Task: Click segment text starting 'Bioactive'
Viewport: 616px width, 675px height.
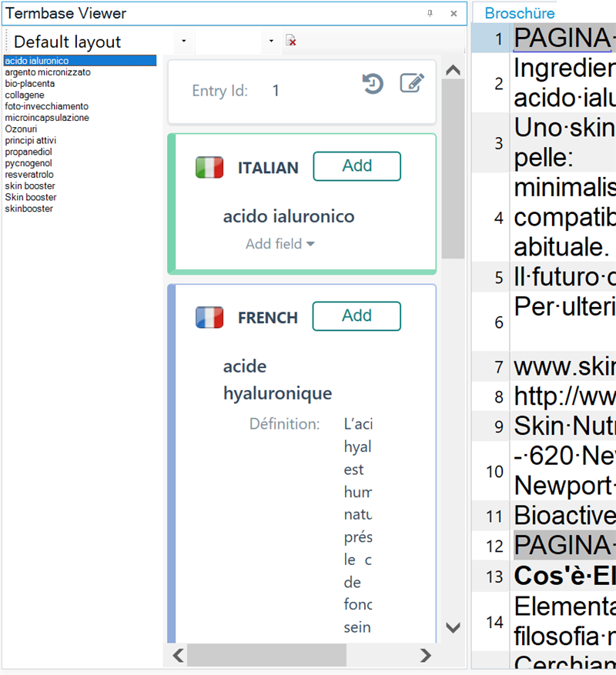Action: point(564,515)
